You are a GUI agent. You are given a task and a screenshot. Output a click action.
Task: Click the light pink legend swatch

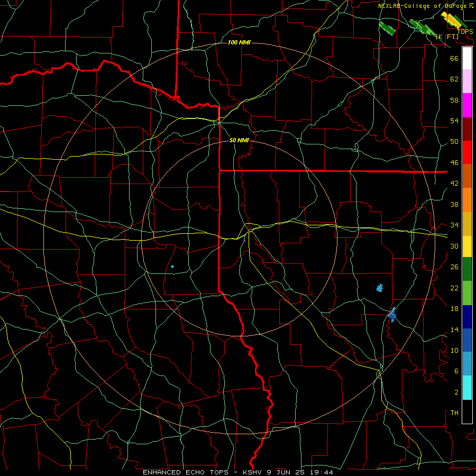[467, 81]
